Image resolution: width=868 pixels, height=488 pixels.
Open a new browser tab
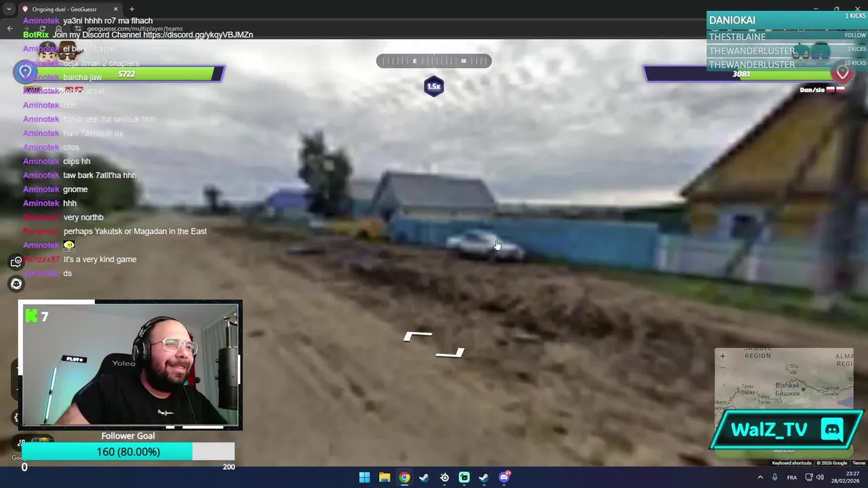coord(132,9)
